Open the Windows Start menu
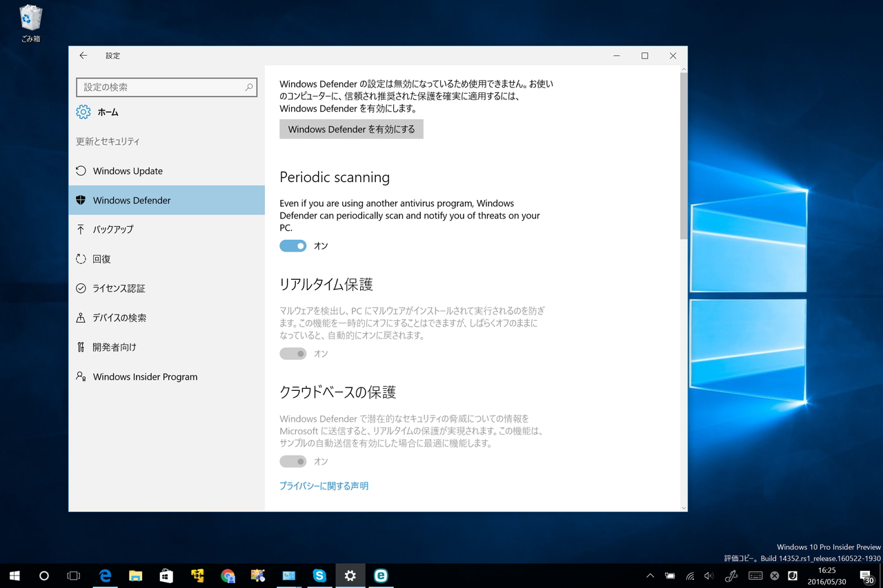883x588 pixels. tap(14, 576)
